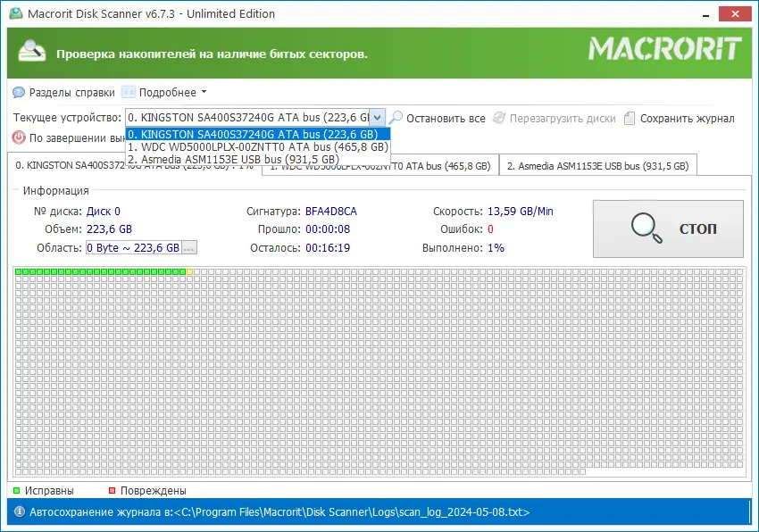Click the save log document icon
Image resolution: width=759 pixels, height=532 pixels.
point(630,118)
